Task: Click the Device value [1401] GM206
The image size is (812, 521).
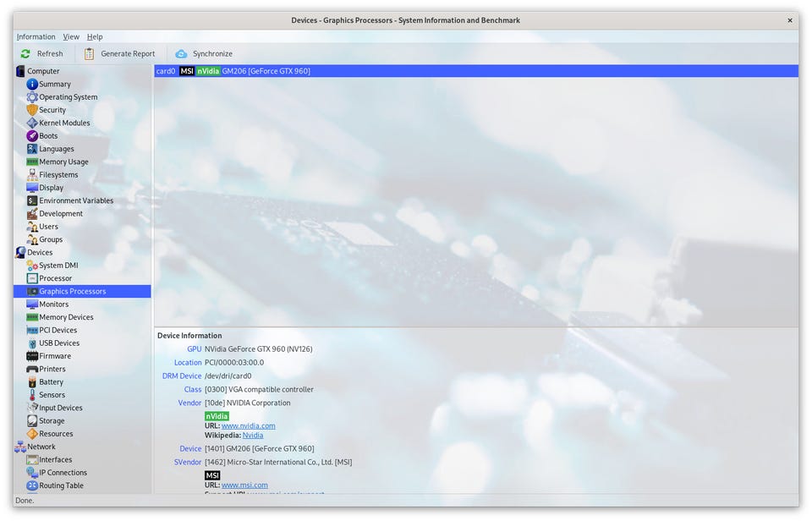Action: click(260, 448)
